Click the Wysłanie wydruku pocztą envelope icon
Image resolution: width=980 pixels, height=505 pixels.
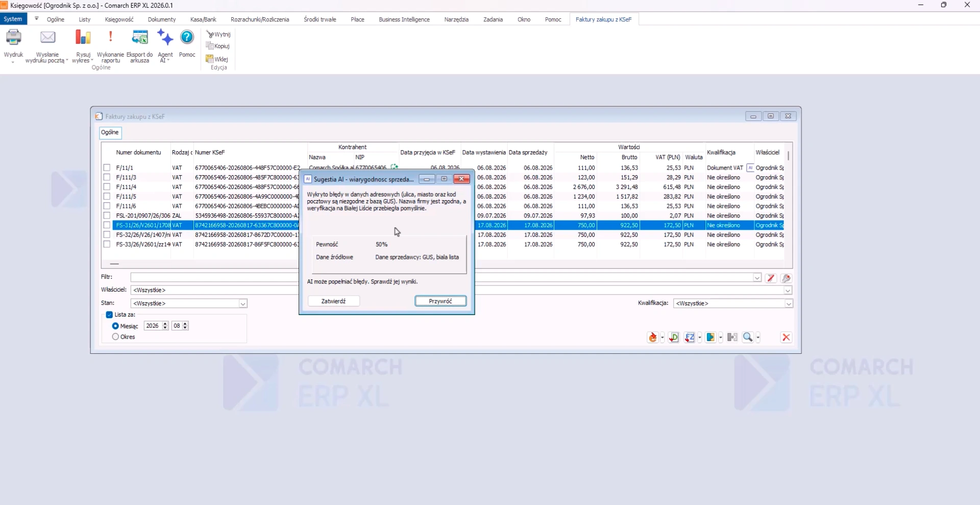(47, 38)
